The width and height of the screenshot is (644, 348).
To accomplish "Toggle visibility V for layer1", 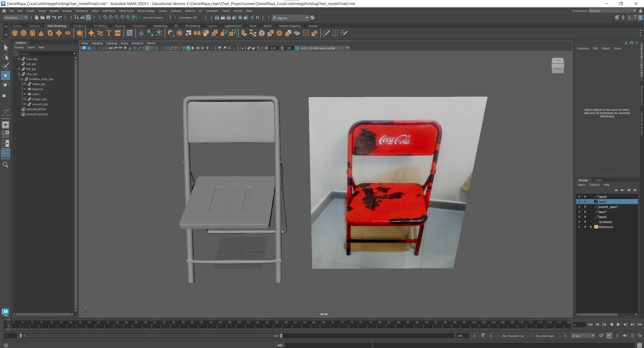I will (x=579, y=202).
